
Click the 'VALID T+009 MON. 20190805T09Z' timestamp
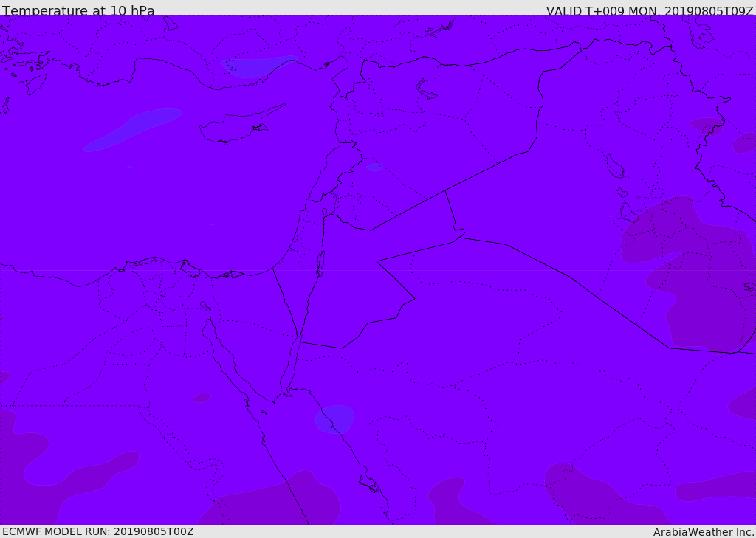pos(650,11)
